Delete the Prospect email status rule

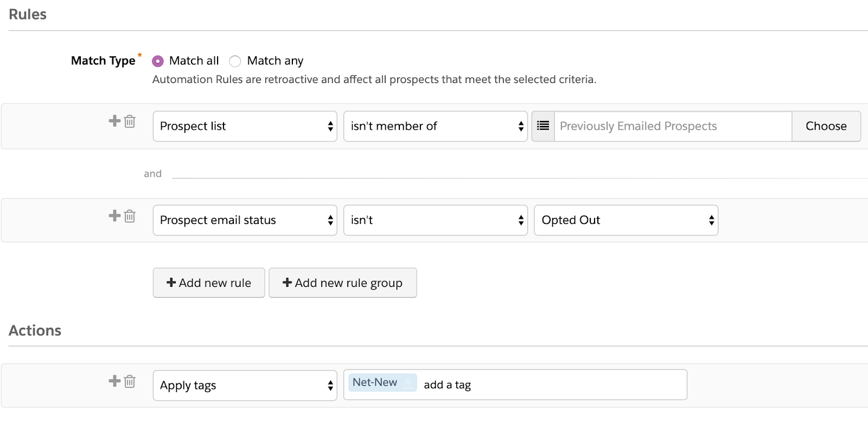pos(130,216)
